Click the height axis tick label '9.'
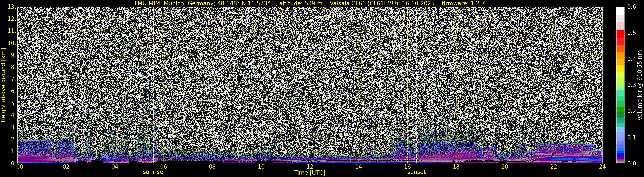Viewport: 644px width, 177px height. pyautogui.click(x=13, y=55)
